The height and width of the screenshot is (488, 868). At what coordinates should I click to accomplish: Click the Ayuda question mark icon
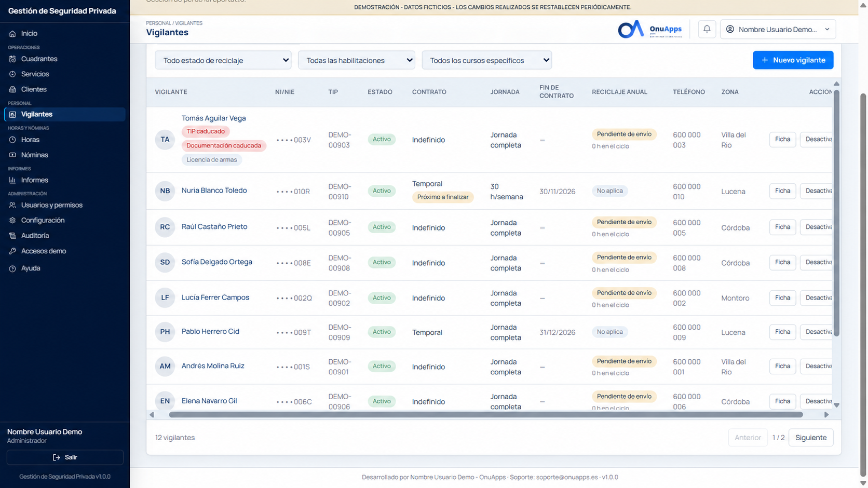tap(12, 268)
